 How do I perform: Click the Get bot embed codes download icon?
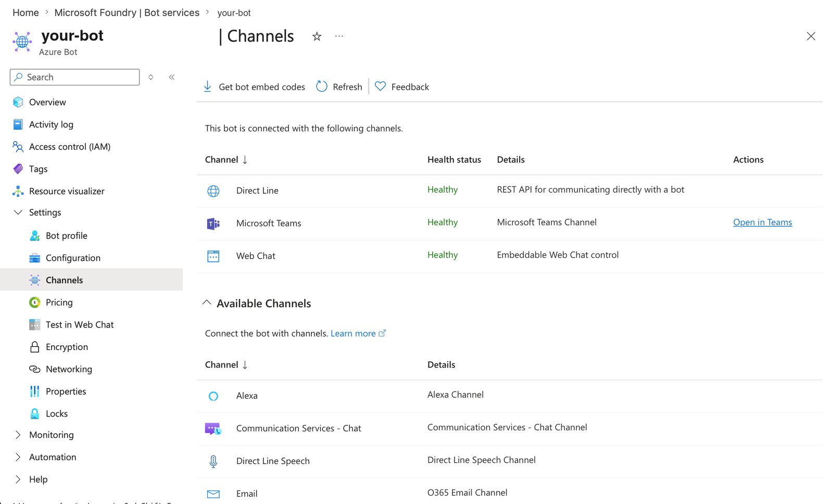207,86
